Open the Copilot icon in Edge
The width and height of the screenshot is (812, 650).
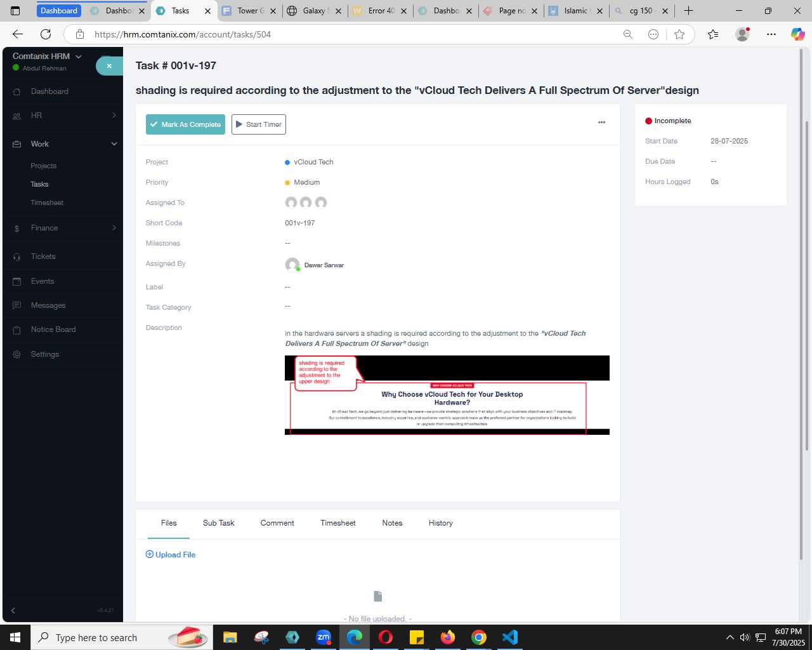coord(797,34)
